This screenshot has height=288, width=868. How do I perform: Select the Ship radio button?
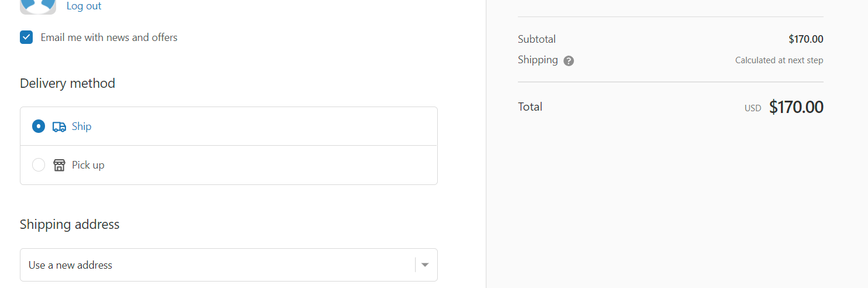tap(39, 126)
